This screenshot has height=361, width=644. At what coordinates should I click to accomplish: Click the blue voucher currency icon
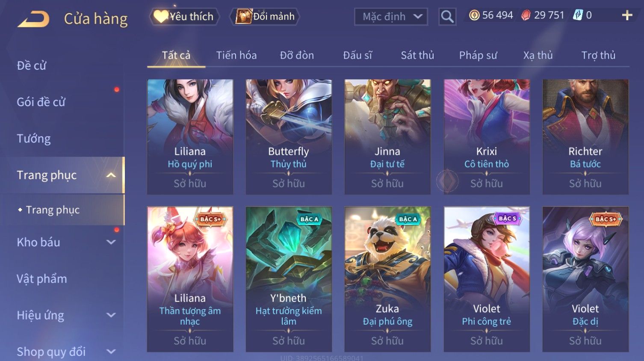pyautogui.click(x=578, y=15)
